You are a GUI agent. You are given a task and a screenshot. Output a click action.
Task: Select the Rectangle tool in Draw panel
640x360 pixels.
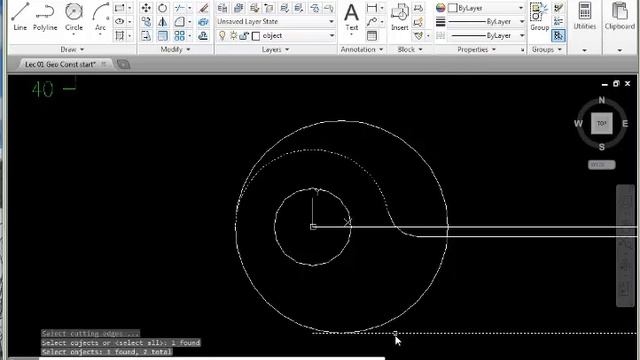(120, 8)
